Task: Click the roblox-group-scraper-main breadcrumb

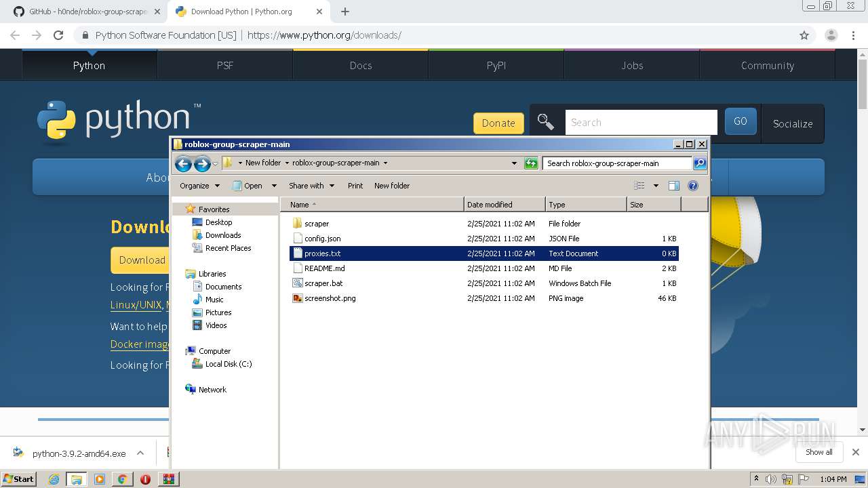Action: coord(336,163)
